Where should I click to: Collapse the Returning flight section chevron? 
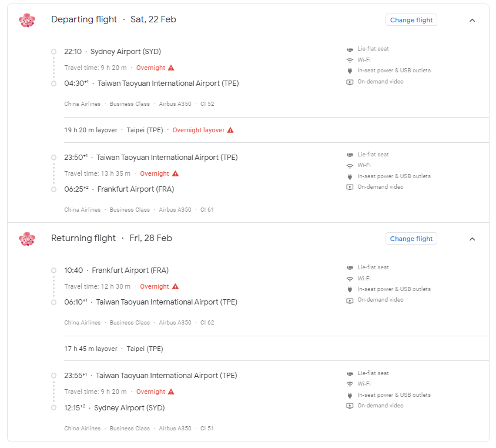[472, 238]
